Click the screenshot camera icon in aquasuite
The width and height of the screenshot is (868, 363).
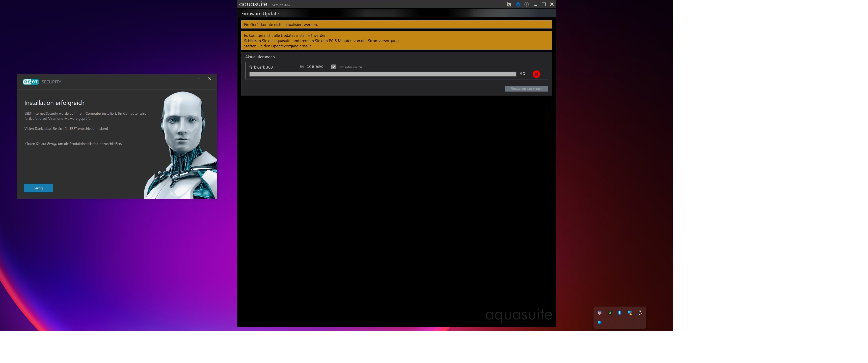click(509, 4)
